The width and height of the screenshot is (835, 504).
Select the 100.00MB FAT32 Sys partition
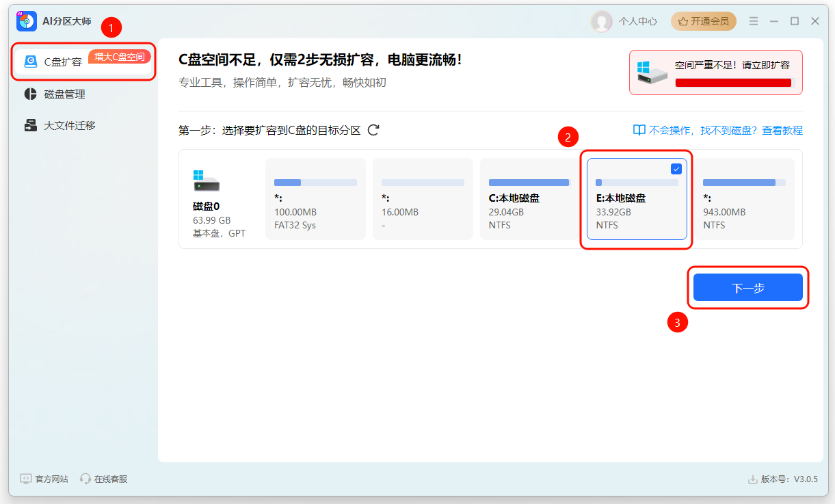pos(315,199)
